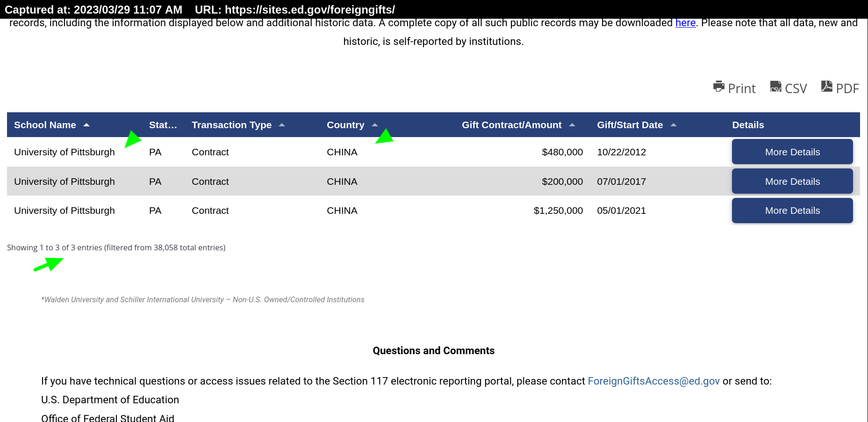
Task: Click the PDF file icon
Action: coord(827,87)
